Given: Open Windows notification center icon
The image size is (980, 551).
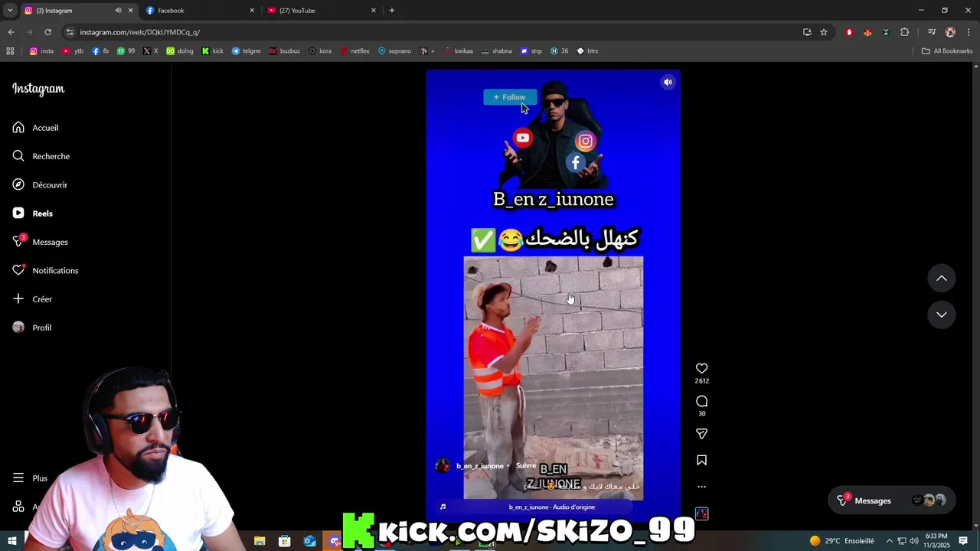Looking at the screenshot, I should [x=963, y=540].
